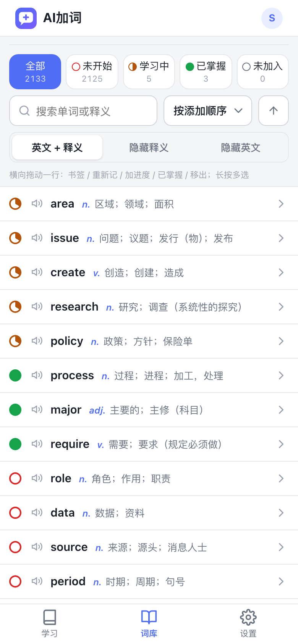Screen dimensions: 298x644
Task: Open 设置 bottom tab
Action: tap(248, 624)
